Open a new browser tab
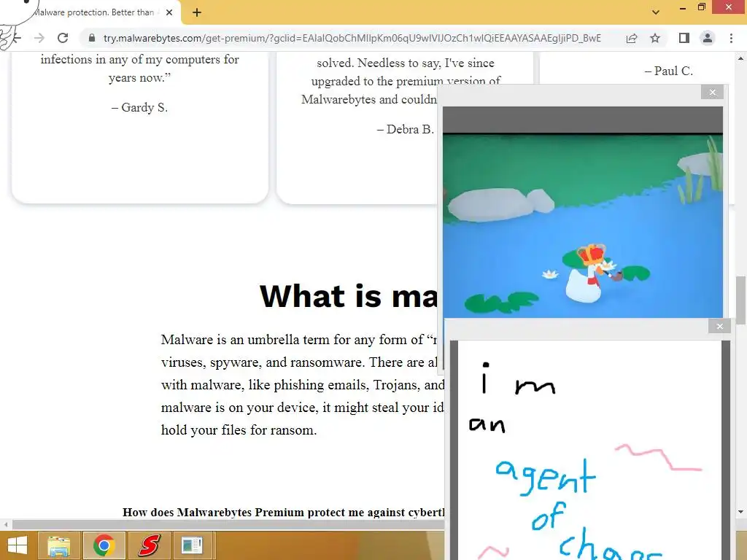 (x=197, y=12)
